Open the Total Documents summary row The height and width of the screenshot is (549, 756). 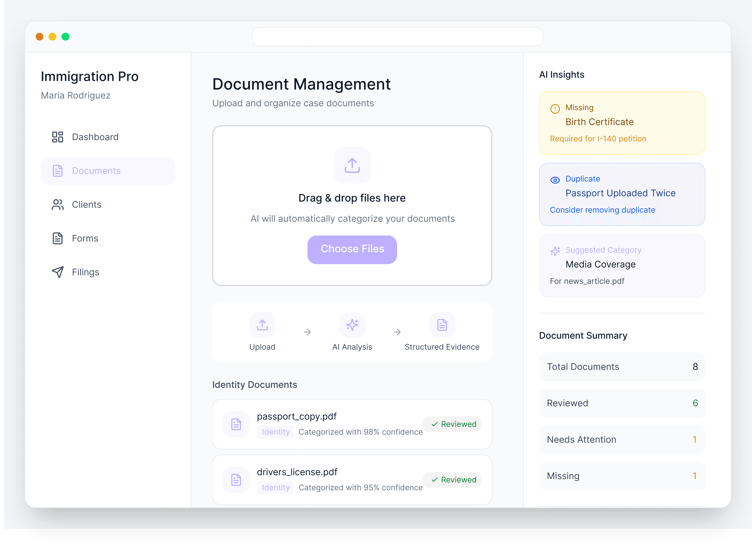[622, 367]
